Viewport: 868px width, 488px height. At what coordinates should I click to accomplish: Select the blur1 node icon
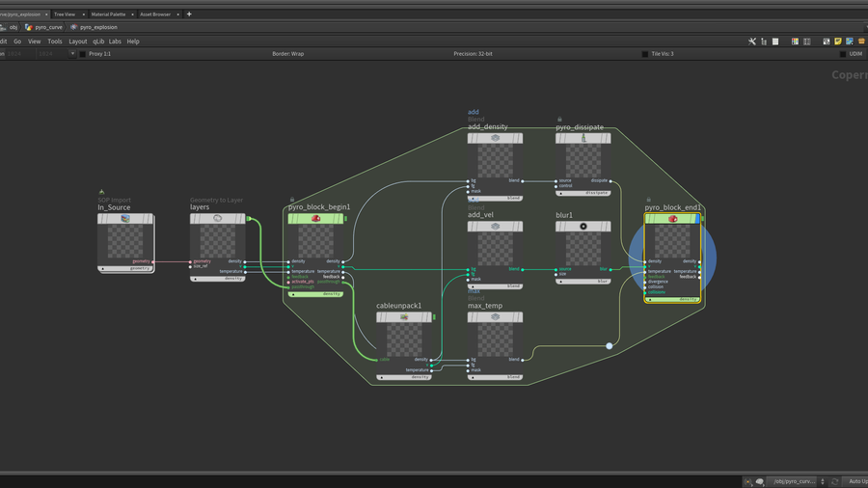[583, 227]
